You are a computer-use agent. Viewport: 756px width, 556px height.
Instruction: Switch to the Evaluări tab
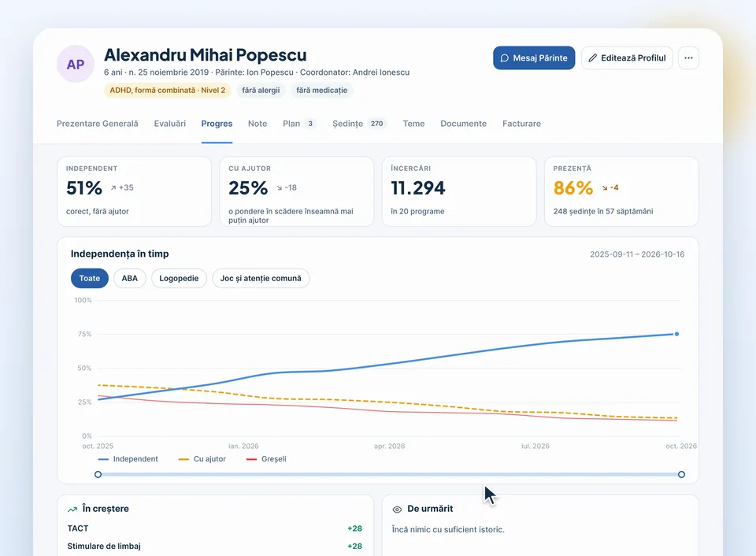coord(170,124)
